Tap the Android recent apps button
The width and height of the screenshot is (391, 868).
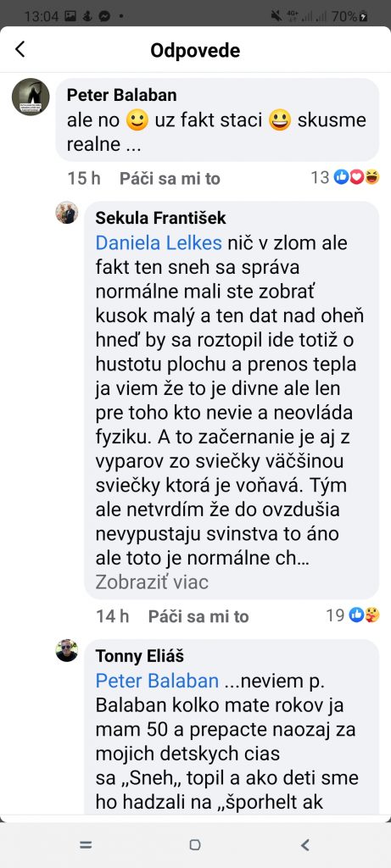pos(86,845)
